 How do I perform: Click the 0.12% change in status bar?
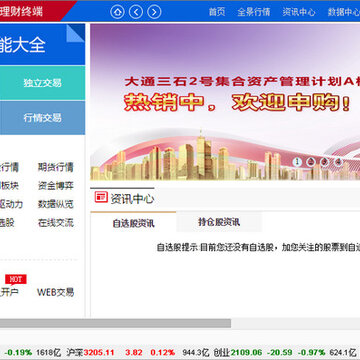point(162,352)
